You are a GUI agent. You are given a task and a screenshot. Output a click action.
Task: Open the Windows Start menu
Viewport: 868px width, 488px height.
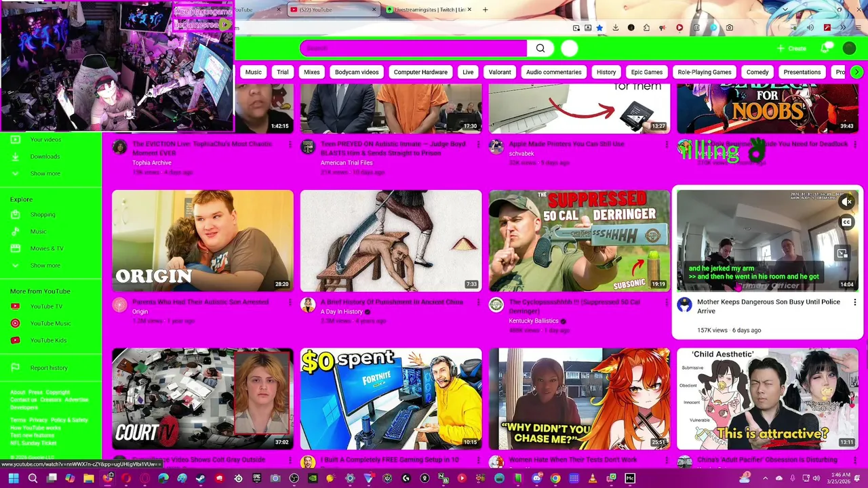click(x=14, y=479)
